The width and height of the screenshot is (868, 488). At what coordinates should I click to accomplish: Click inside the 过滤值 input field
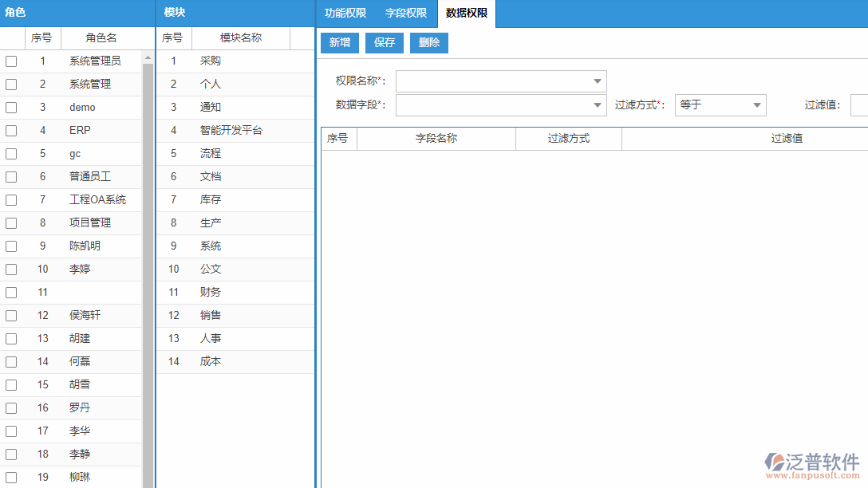[862, 104]
